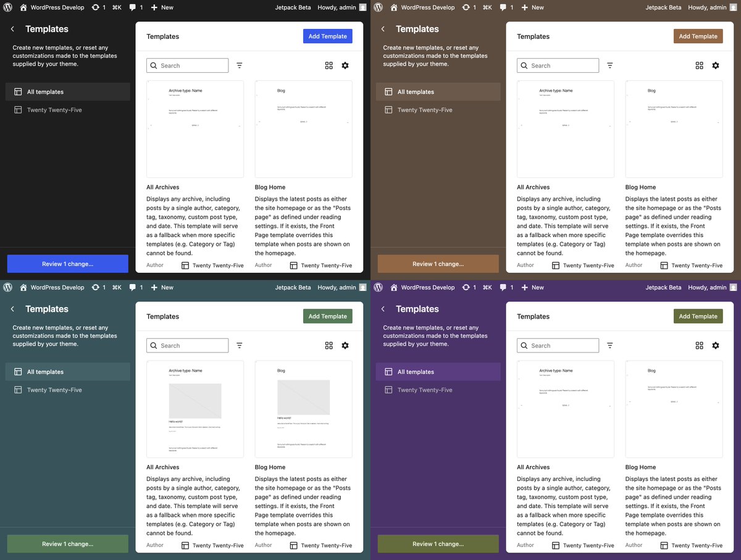This screenshot has width=741, height=560.
Task: Open + New menu in purple-themed admin bar
Action: [533, 287]
